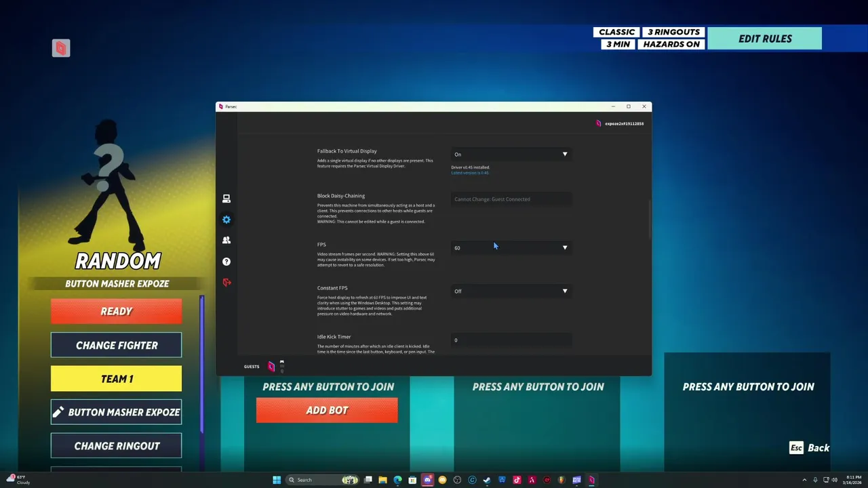Click the RANDOM fighter name in game
The height and width of the screenshot is (488, 868).
(x=118, y=261)
